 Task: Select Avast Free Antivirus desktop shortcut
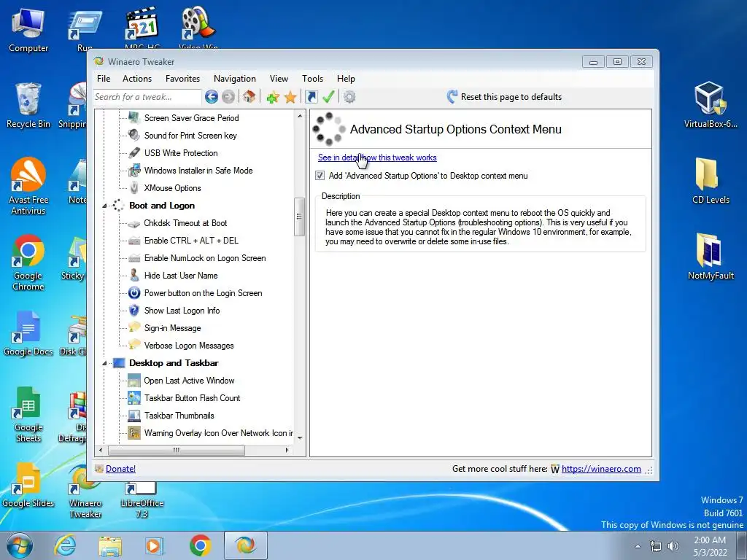[28, 186]
